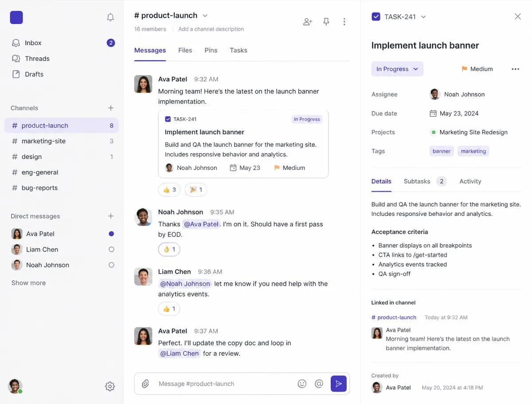Viewport: 532px width, 404px height.
Task: Switch to the Messages tab
Action: 150,50
